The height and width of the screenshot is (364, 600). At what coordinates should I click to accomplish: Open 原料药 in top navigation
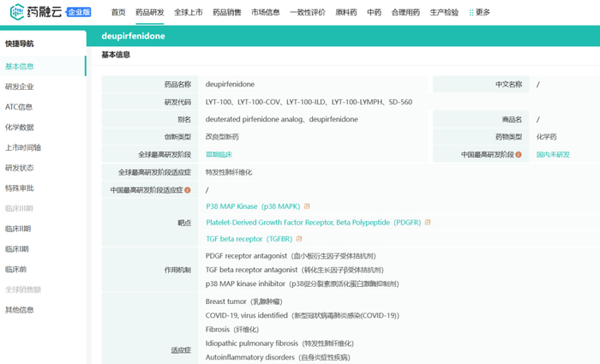346,13
